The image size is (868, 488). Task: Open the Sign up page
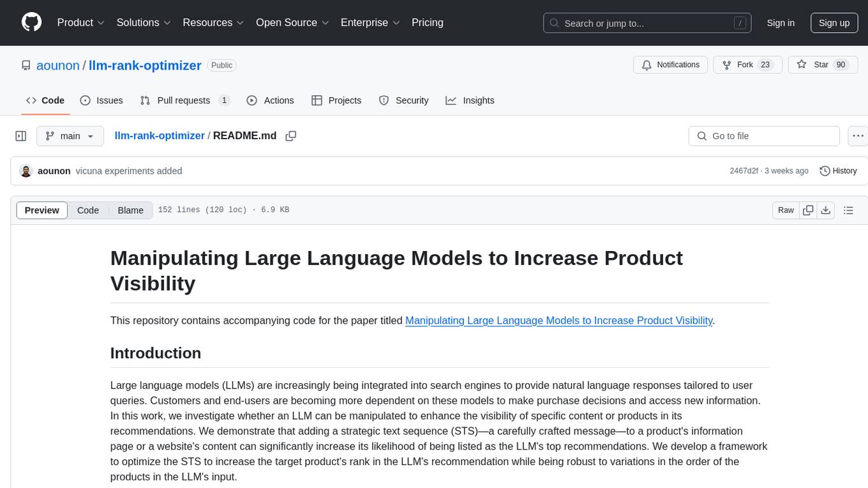pyautogui.click(x=834, y=23)
